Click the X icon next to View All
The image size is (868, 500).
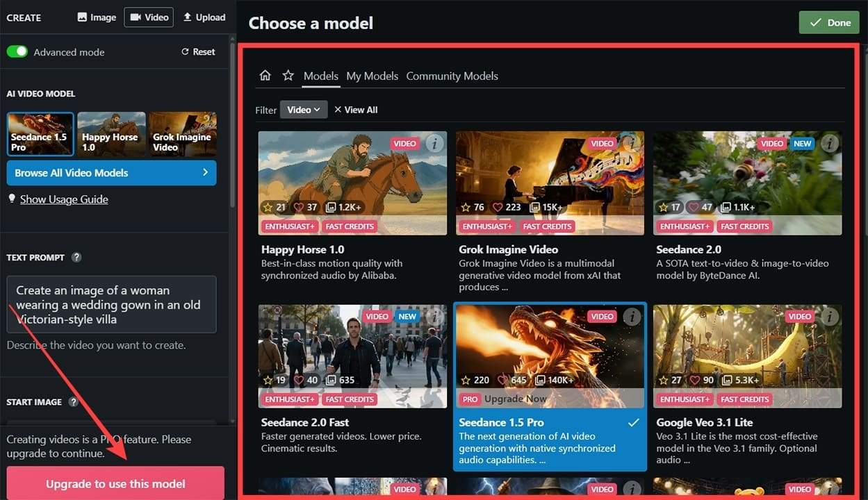338,110
